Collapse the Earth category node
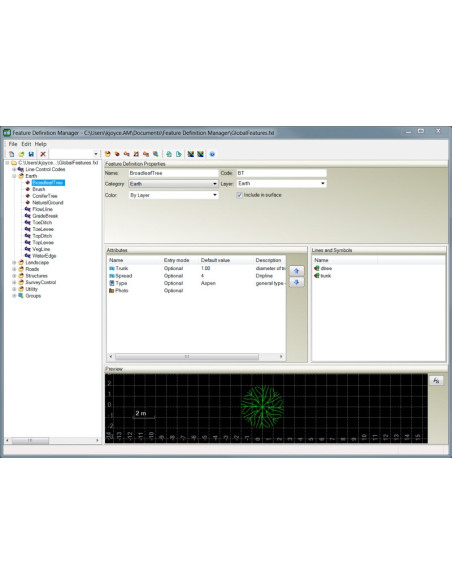The width and height of the screenshot is (452, 584). [x=14, y=176]
